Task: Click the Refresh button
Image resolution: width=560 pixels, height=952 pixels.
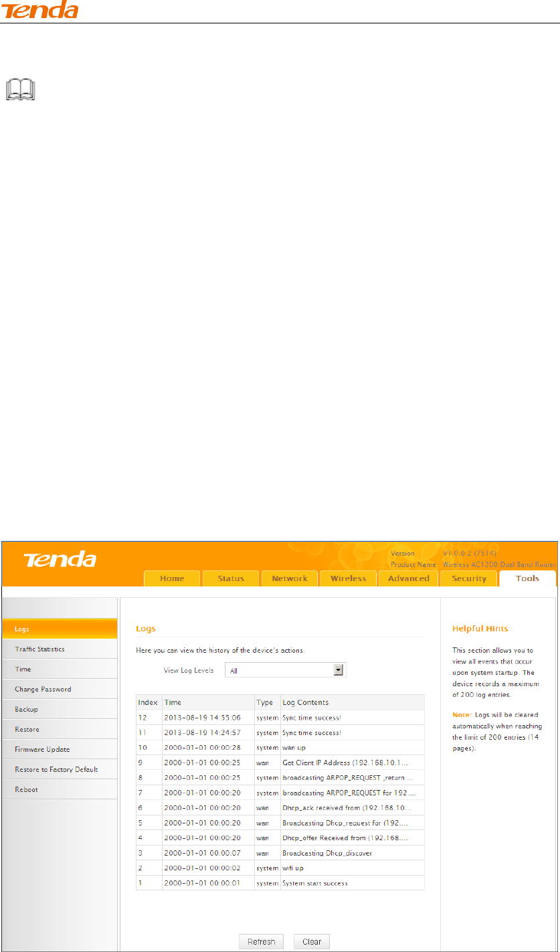Action: coord(262,941)
